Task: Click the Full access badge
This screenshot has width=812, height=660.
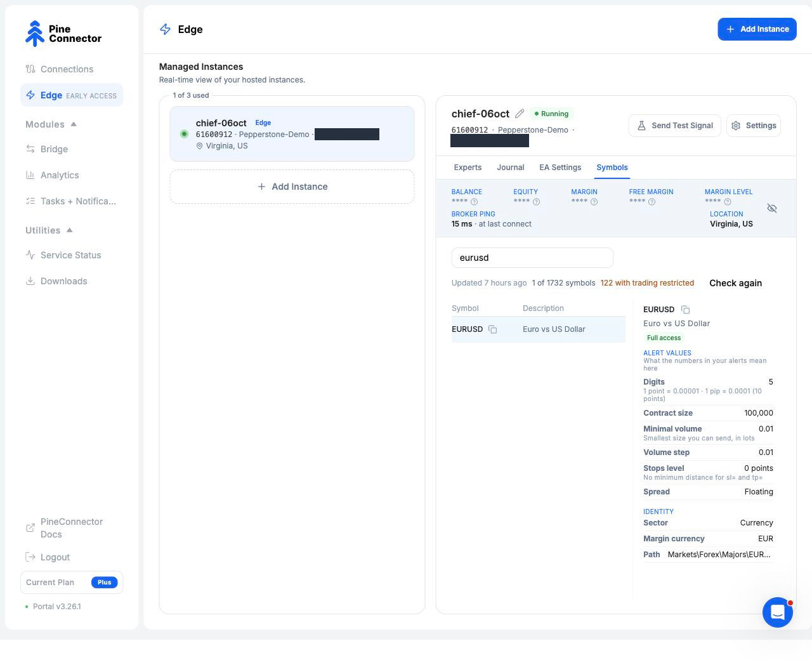Action: (x=664, y=338)
